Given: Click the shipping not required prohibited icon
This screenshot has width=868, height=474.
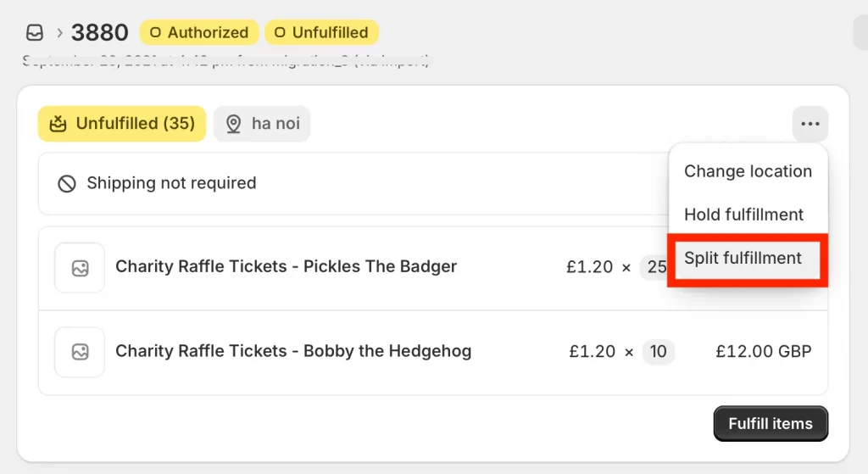Looking at the screenshot, I should point(67,183).
